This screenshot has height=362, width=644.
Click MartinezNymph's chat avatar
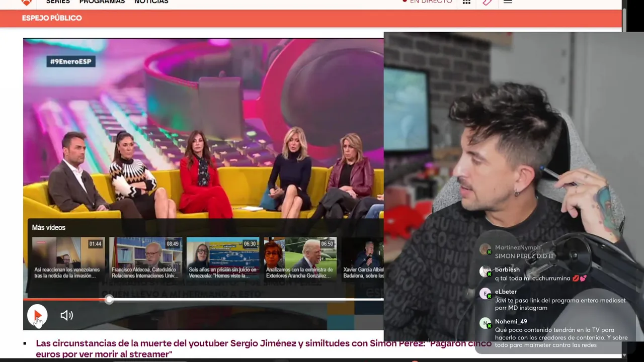click(x=486, y=249)
